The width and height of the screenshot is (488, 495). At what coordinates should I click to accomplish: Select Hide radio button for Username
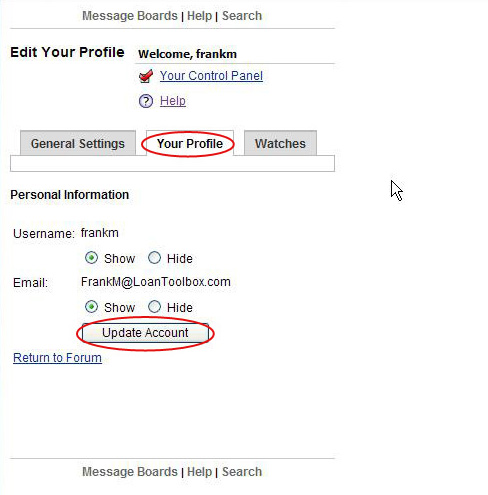(154, 258)
